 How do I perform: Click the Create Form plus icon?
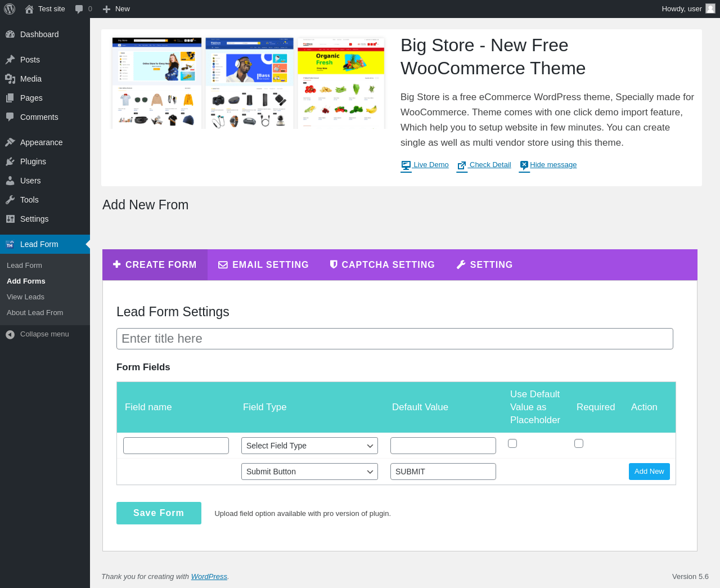pyautogui.click(x=117, y=264)
